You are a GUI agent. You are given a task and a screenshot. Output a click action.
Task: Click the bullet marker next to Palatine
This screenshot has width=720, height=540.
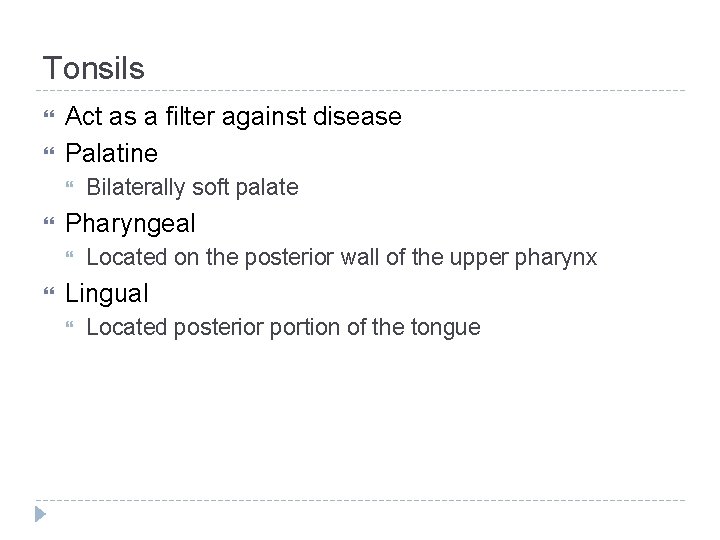(x=46, y=153)
